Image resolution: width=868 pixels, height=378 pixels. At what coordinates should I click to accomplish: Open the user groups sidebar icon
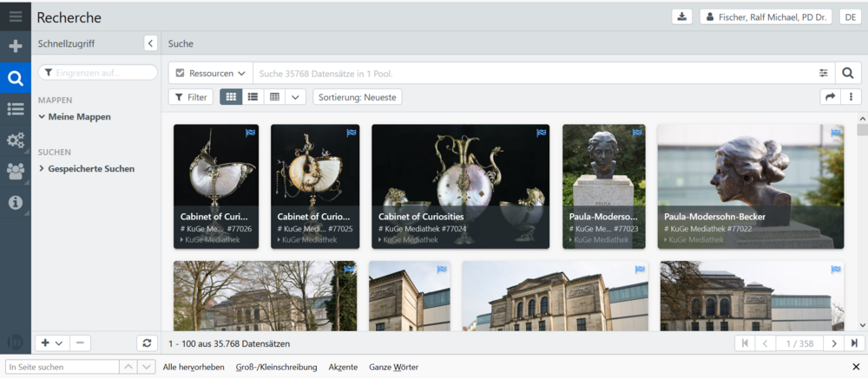(15, 171)
